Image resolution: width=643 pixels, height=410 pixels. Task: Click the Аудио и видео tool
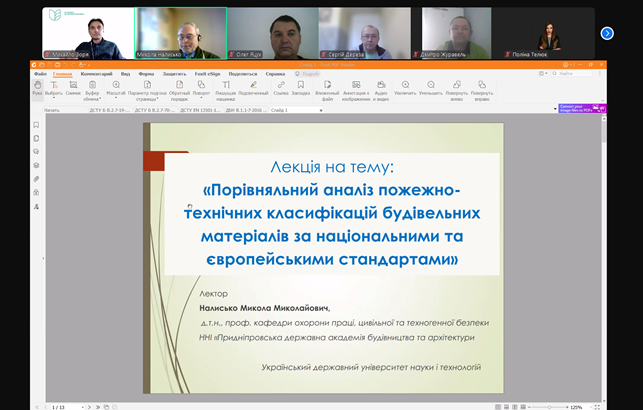pos(381,90)
